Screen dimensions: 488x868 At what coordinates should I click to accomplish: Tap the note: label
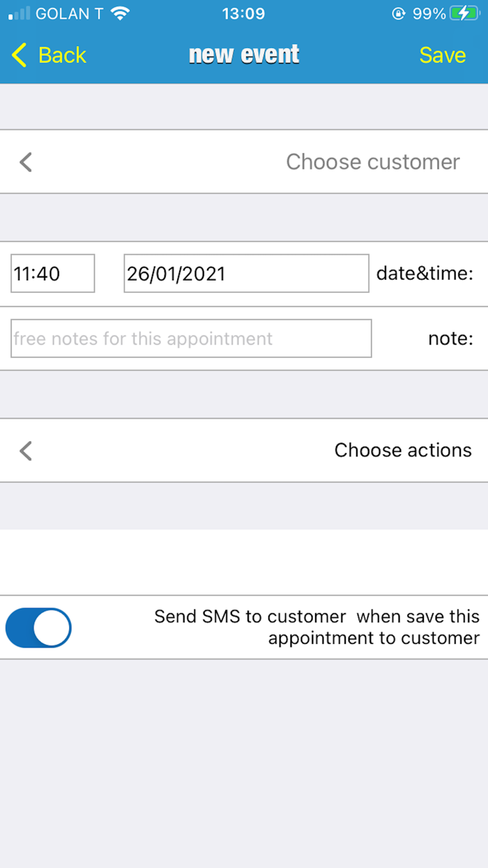pos(450,338)
